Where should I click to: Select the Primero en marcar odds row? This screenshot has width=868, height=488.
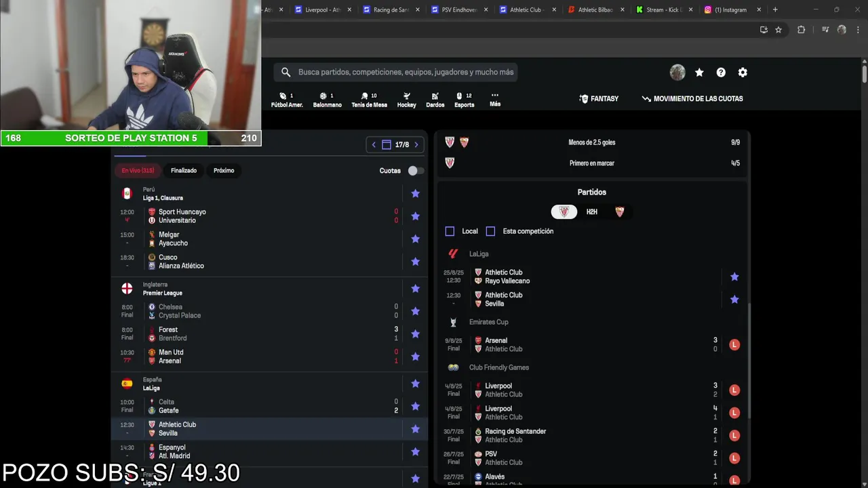coord(591,163)
